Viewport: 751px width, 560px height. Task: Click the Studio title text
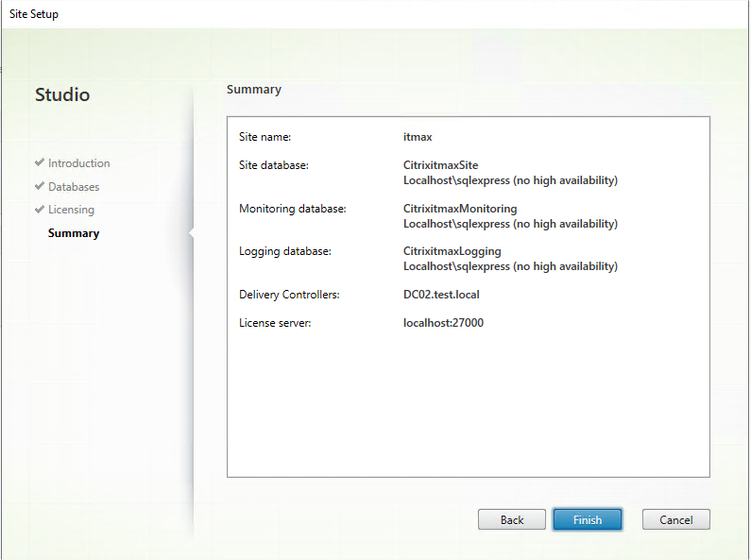click(x=62, y=94)
